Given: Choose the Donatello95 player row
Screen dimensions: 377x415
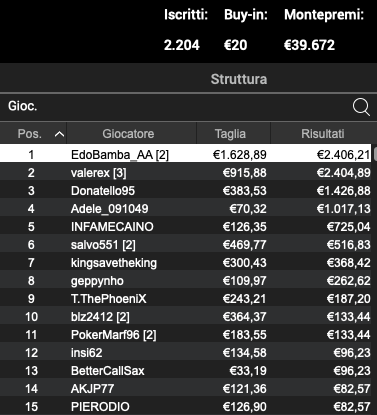Looking at the screenshot, I should click(x=185, y=190).
